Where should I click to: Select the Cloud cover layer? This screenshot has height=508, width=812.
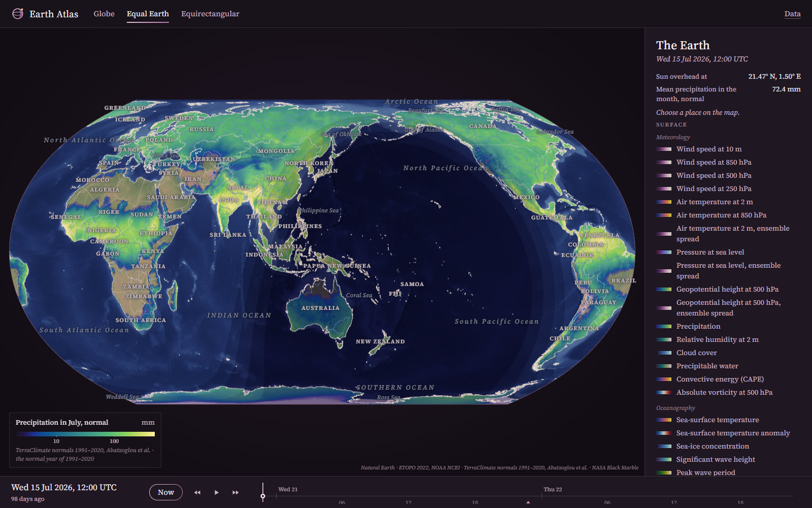(x=729, y=353)
